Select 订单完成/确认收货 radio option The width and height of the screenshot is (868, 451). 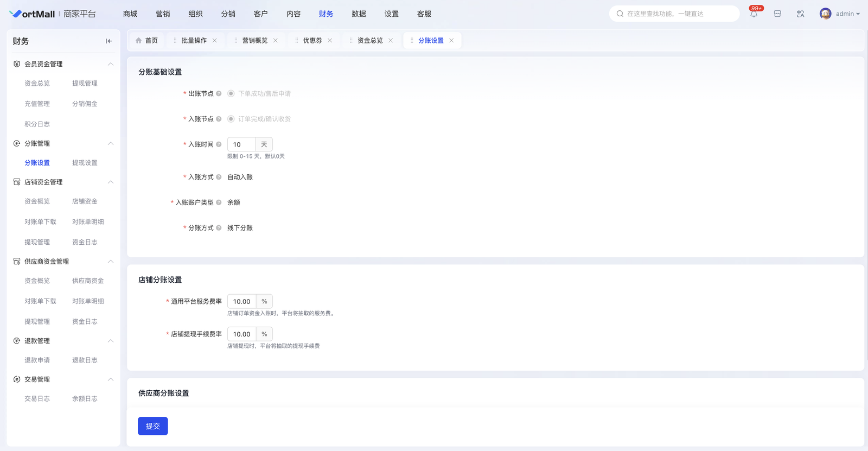pos(231,119)
